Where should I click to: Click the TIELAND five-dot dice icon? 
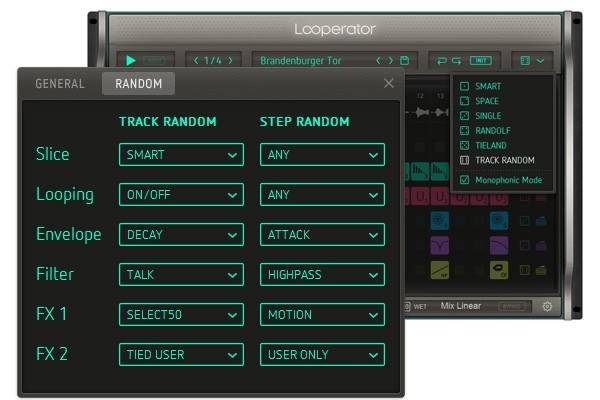pyautogui.click(x=464, y=145)
